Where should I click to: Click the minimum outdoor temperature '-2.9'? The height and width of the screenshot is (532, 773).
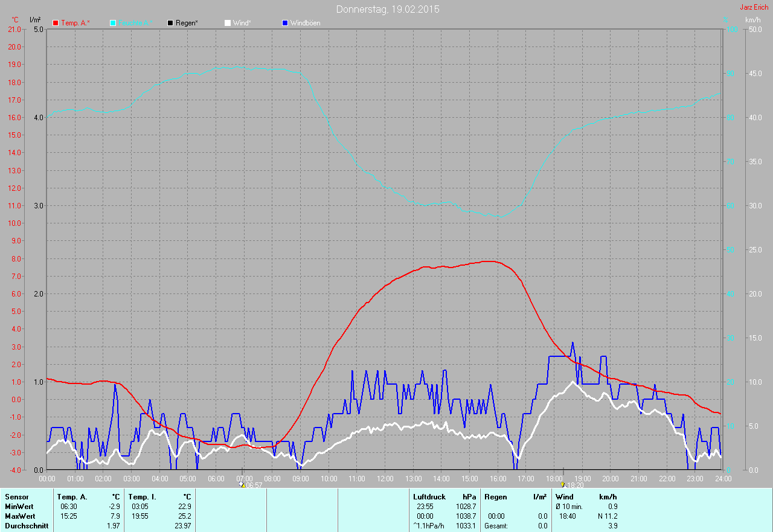(114, 507)
